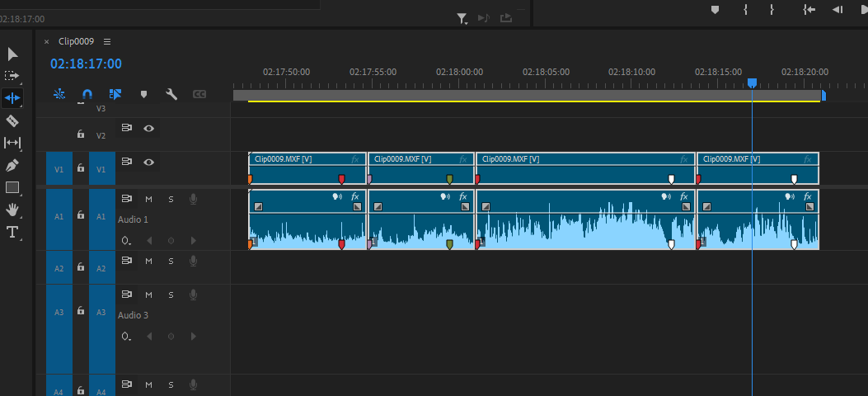
Task: Start voice-over record on A3
Action: click(193, 294)
